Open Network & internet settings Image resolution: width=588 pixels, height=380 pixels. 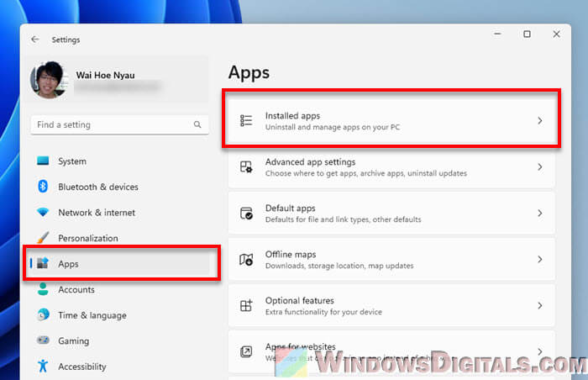(x=119, y=213)
